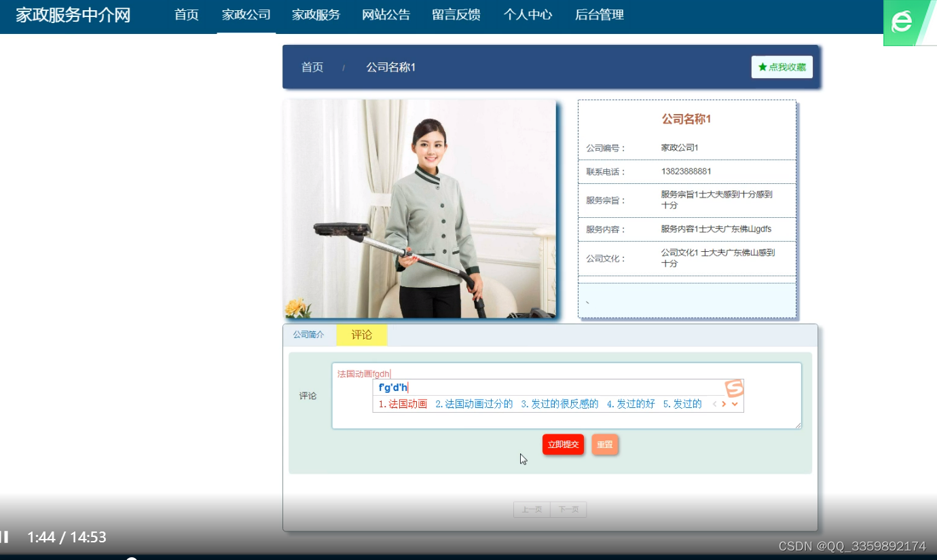This screenshot has width=937, height=560.
Task: Select IME candidate 2 法国动画过分的
Action: point(474,404)
